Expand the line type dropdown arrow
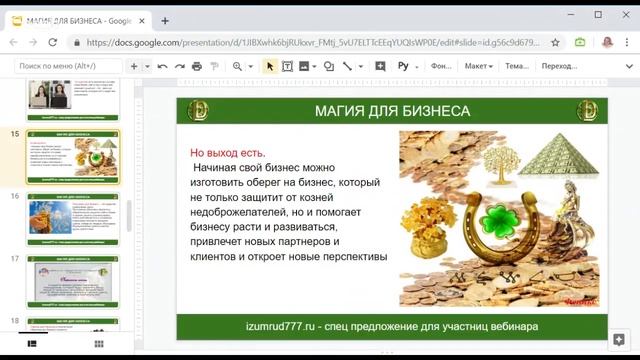Screen dimensions: 640x360 pos(360,66)
